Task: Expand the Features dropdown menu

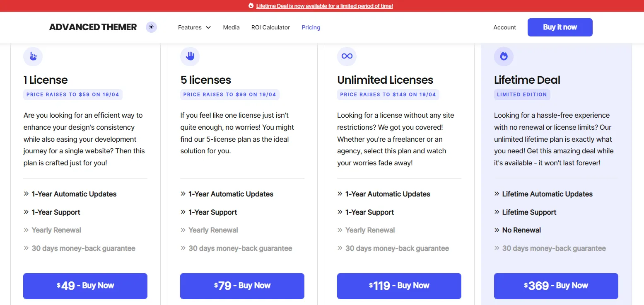Action: click(x=194, y=27)
